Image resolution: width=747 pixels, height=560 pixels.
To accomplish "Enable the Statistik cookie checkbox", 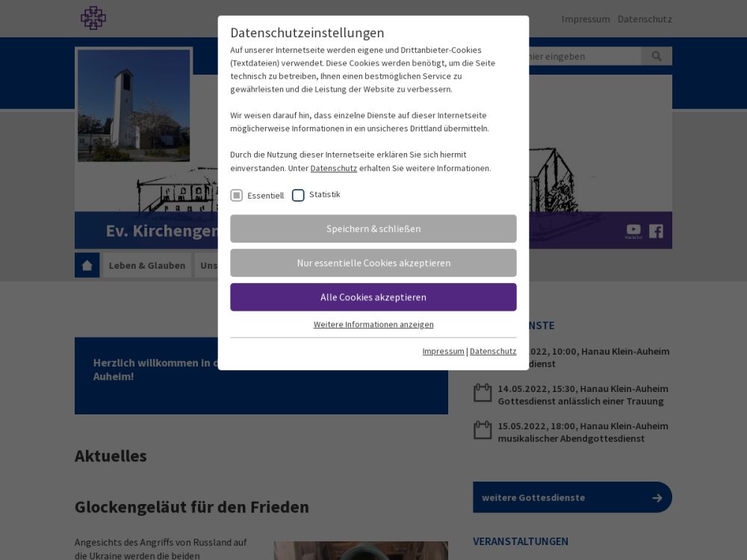I will [298, 196].
